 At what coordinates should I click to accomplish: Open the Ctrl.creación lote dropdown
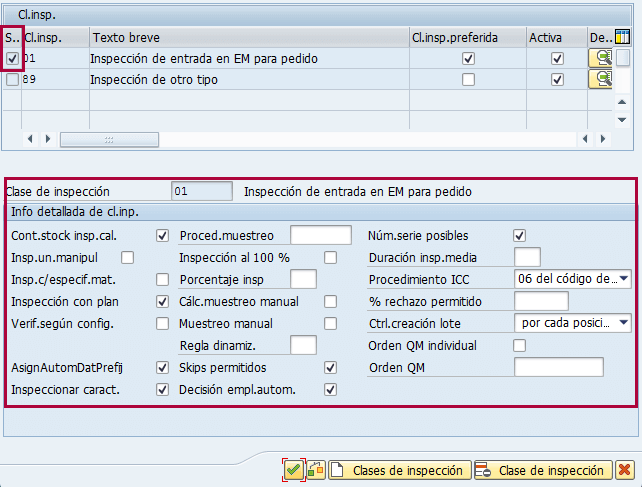[x=624, y=323]
